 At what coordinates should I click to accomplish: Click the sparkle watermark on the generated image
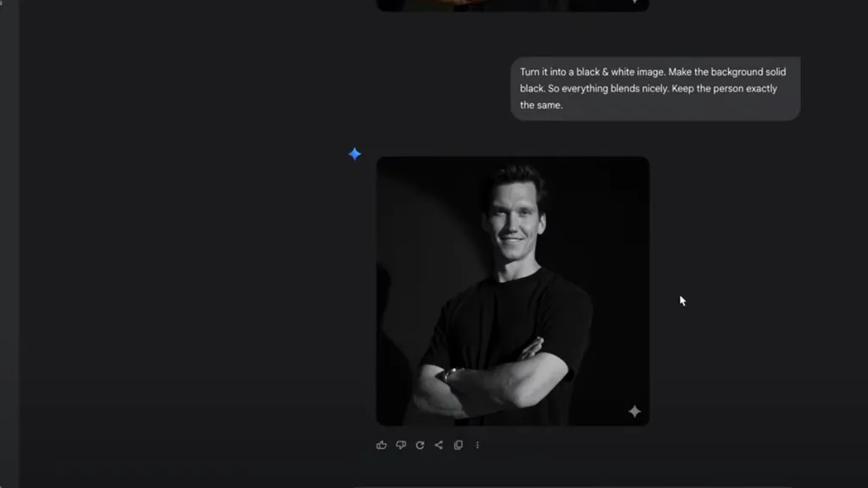(634, 411)
